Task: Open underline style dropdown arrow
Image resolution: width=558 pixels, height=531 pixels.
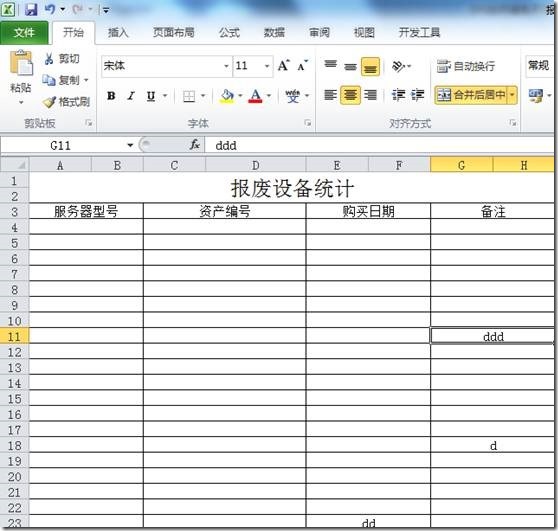Action: 165,96
